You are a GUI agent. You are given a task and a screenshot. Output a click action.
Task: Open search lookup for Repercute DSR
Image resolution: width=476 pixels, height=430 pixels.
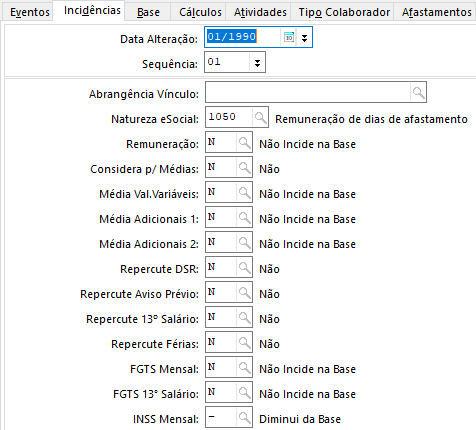click(x=244, y=267)
